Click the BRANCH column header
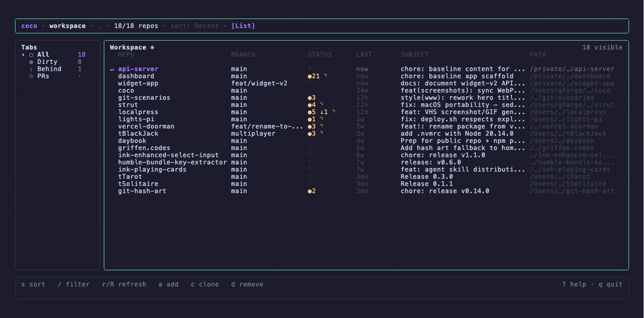This screenshot has width=644, height=318. point(243,55)
